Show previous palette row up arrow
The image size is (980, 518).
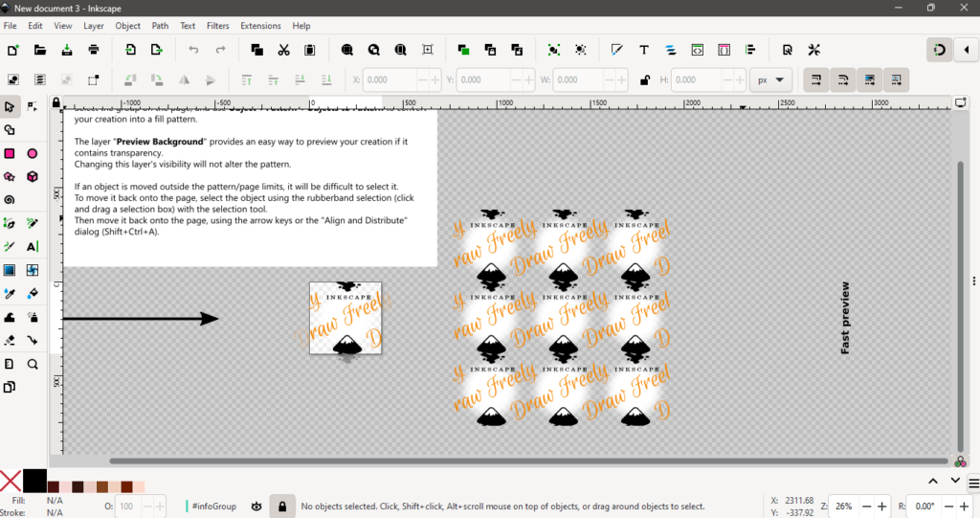point(933,481)
